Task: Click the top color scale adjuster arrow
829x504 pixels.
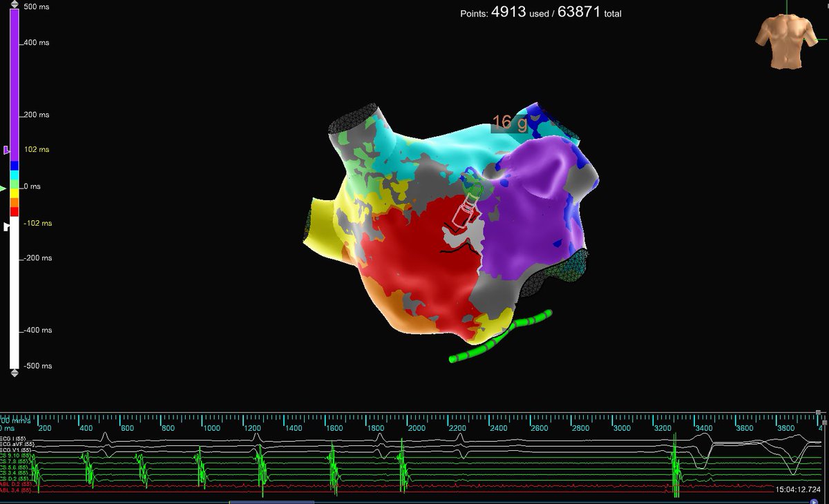Action: point(14,6)
